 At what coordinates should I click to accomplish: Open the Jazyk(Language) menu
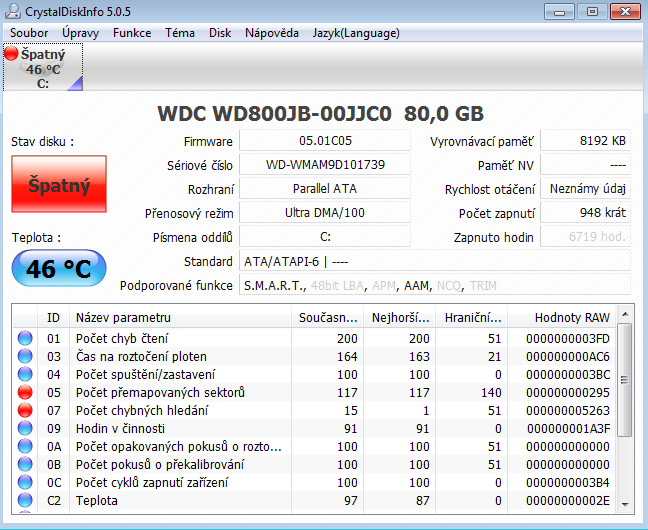tap(356, 33)
